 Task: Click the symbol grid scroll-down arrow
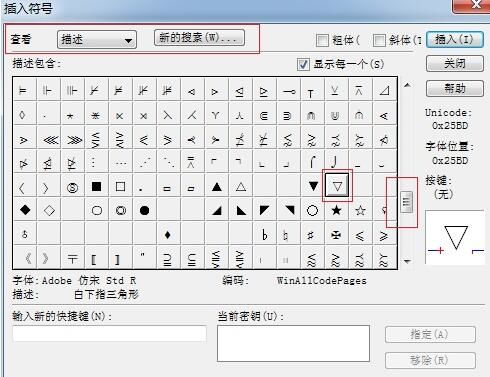coord(407,261)
